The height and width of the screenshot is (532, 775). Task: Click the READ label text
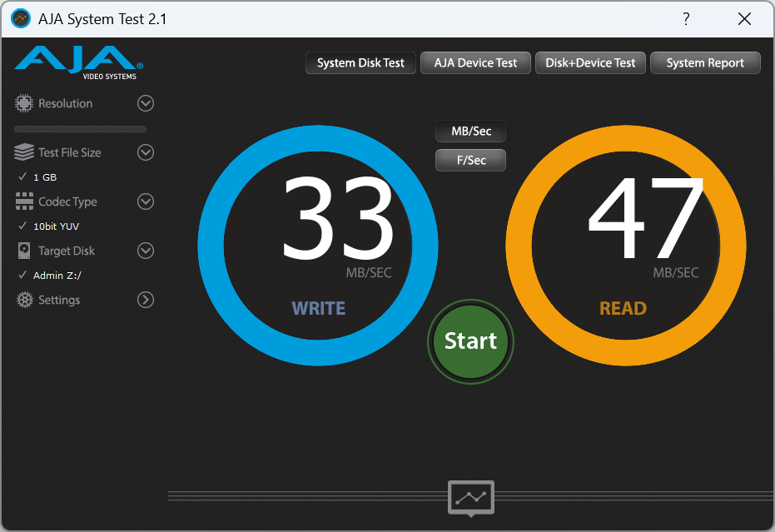[623, 309]
